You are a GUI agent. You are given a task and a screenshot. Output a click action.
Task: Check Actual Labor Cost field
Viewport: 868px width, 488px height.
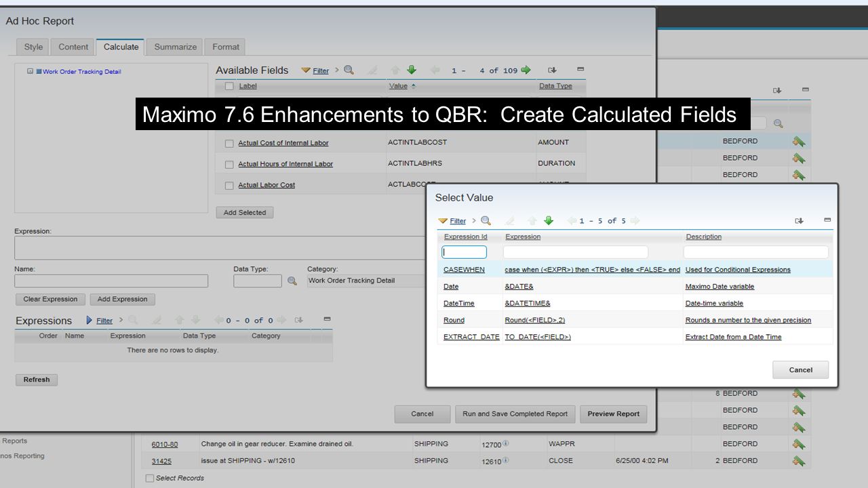click(229, 185)
